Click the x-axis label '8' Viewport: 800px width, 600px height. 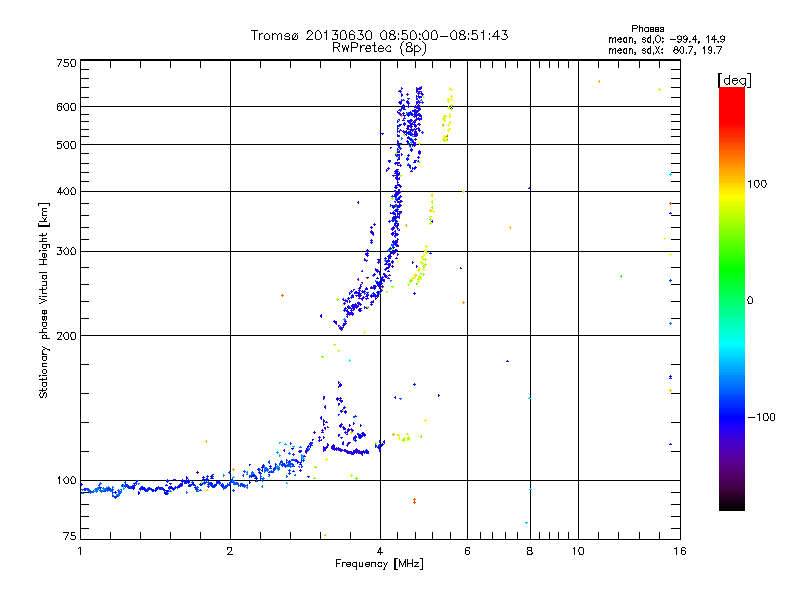pos(530,551)
